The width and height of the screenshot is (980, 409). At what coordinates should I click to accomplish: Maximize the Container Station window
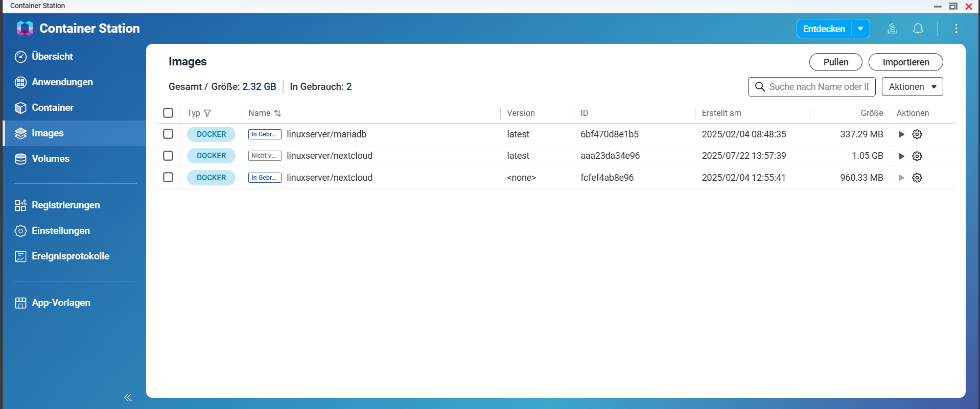pyautogui.click(x=953, y=6)
